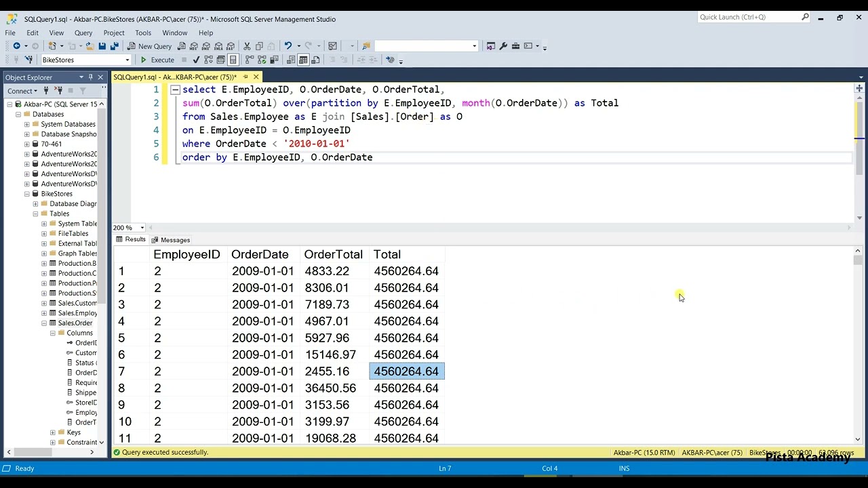
Task: Open the Tools menu
Action: [143, 33]
